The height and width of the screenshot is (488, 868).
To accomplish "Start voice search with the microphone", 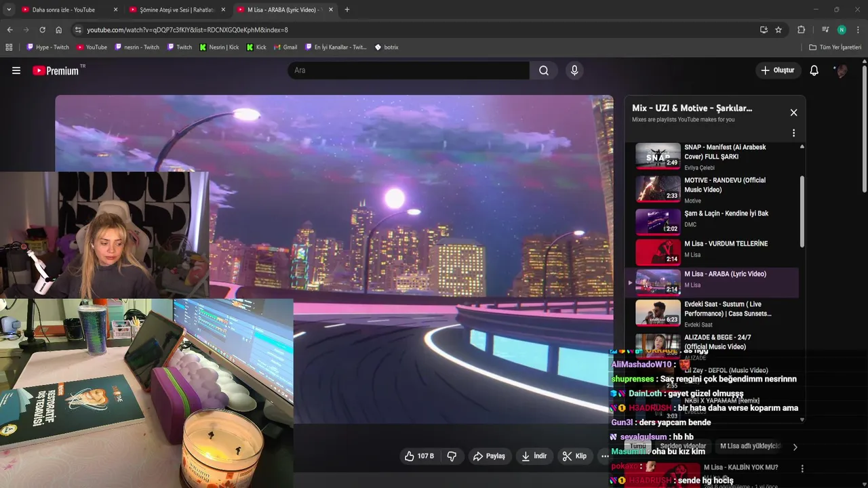I will coord(574,70).
